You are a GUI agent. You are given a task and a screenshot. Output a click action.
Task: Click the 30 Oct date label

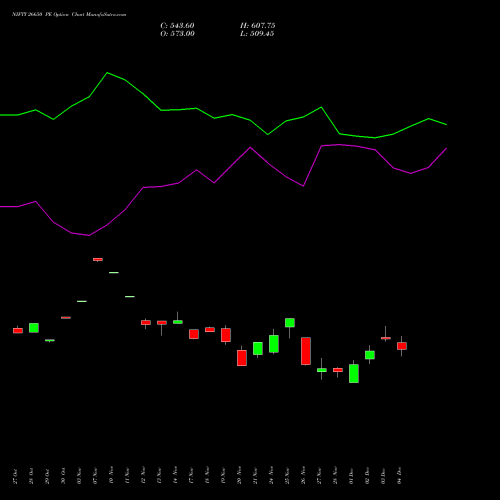63,476
